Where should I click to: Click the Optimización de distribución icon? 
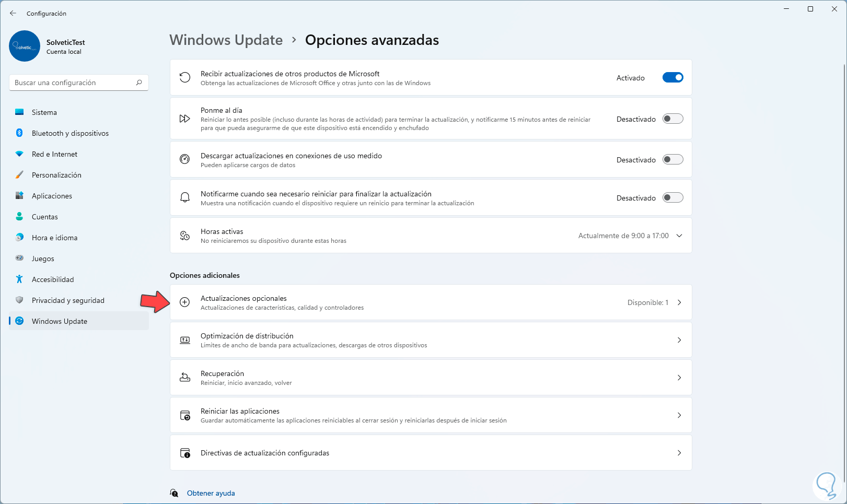pyautogui.click(x=184, y=340)
